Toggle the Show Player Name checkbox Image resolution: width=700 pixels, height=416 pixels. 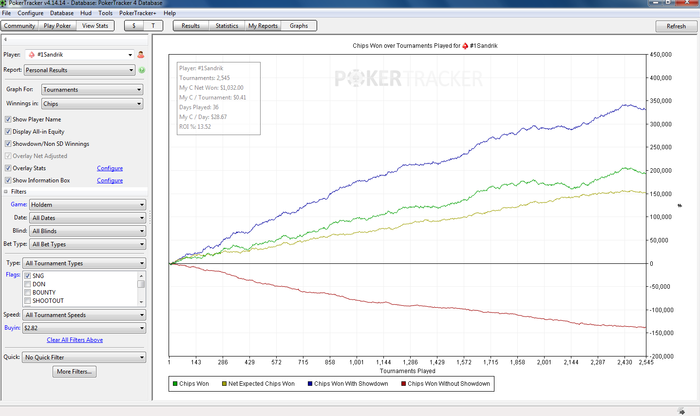8,119
